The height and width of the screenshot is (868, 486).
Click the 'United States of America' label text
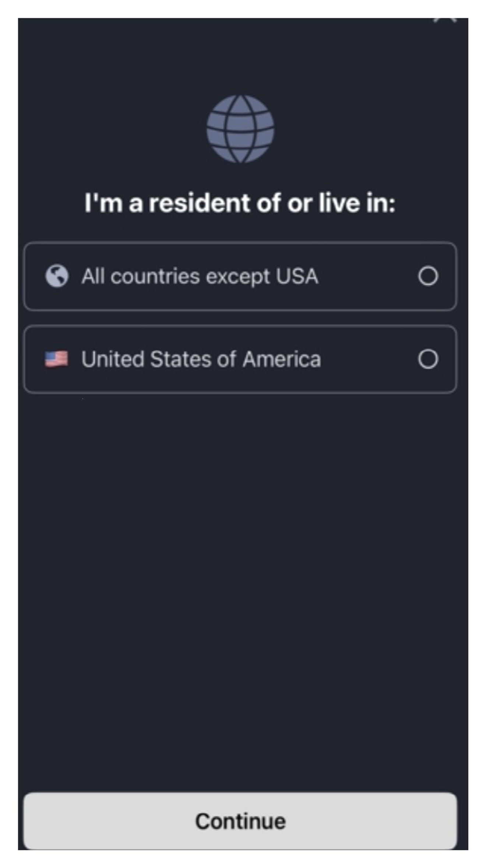click(x=201, y=359)
